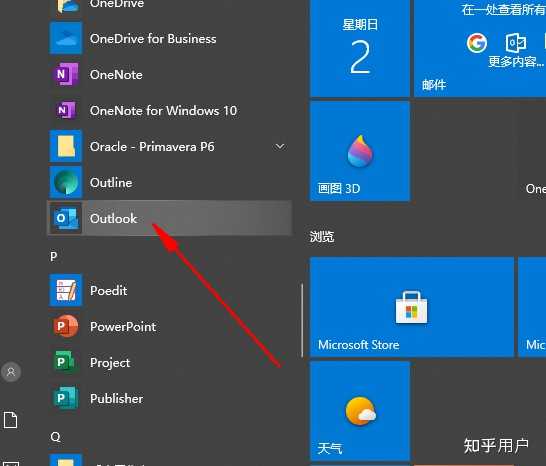
Task: Click the user account icon in sidebar
Action: [11, 372]
